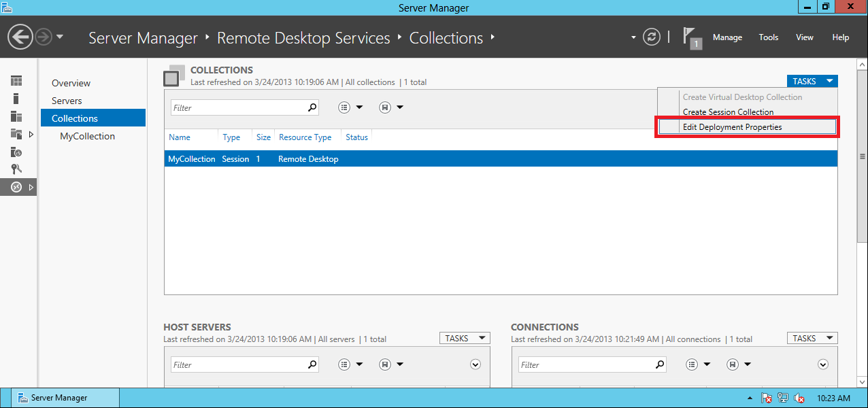Select the Dashboard sidebar icon
This screenshot has width=868, height=408.
pos(16,81)
